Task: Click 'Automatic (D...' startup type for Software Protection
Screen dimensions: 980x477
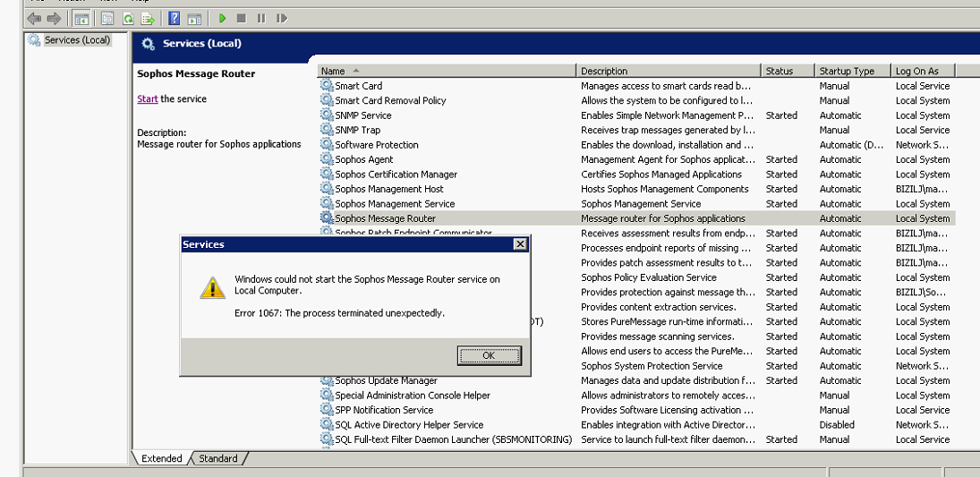Action: tap(851, 144)
